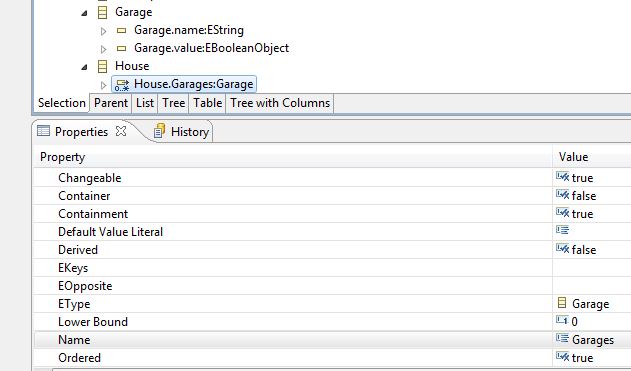
Task: Edit the Name value Garages
Action: [x=593, y=340]
